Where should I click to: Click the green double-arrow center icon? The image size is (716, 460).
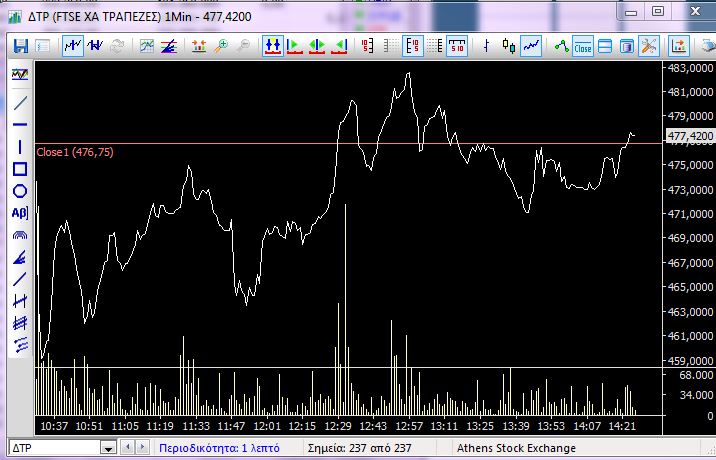click(316, 46)
